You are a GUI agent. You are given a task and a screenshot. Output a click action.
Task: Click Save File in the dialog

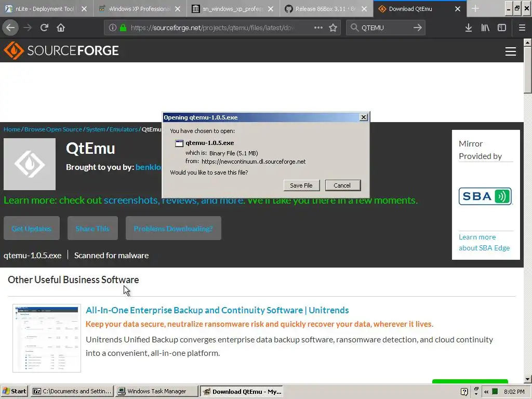pyautogui.click(x=301, y=185)
